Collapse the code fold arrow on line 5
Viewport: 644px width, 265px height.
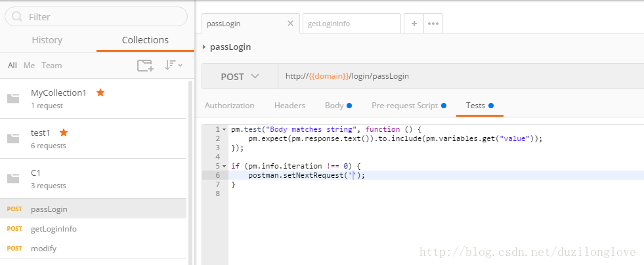[225, 166]
